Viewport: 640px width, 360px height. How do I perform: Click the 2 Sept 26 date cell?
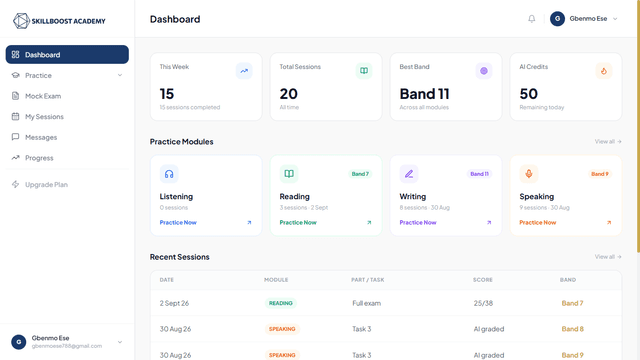174,303
